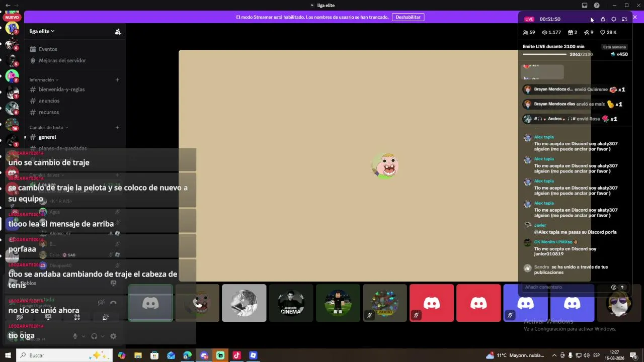Mute the microphone in user panel
Image resolution: width=644 pixels, height=362 pixels.
(75, 336)
